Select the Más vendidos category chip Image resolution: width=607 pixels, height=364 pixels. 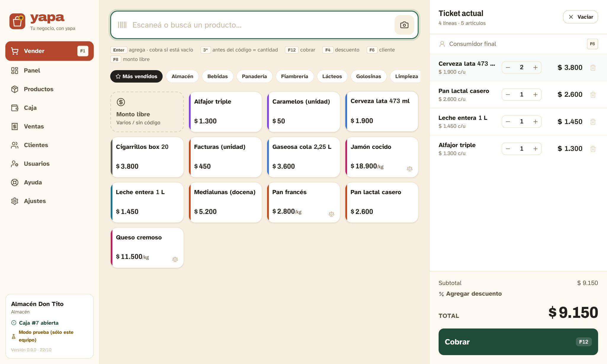pyautogui.click(x=136, y=76)
